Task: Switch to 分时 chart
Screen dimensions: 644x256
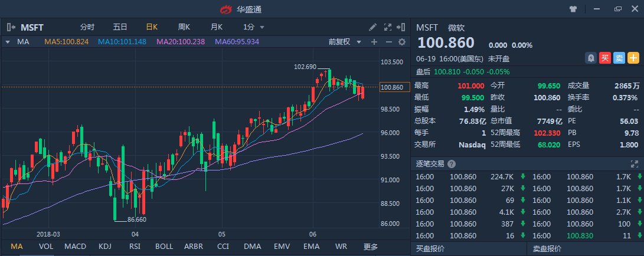Action: click(87, 28)
